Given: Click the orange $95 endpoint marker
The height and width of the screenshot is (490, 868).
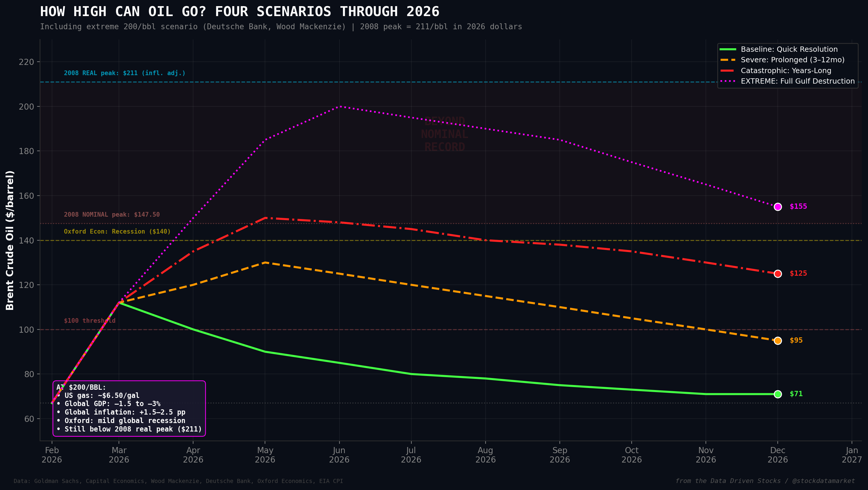Looking at the screenshot, I should 777,341.
